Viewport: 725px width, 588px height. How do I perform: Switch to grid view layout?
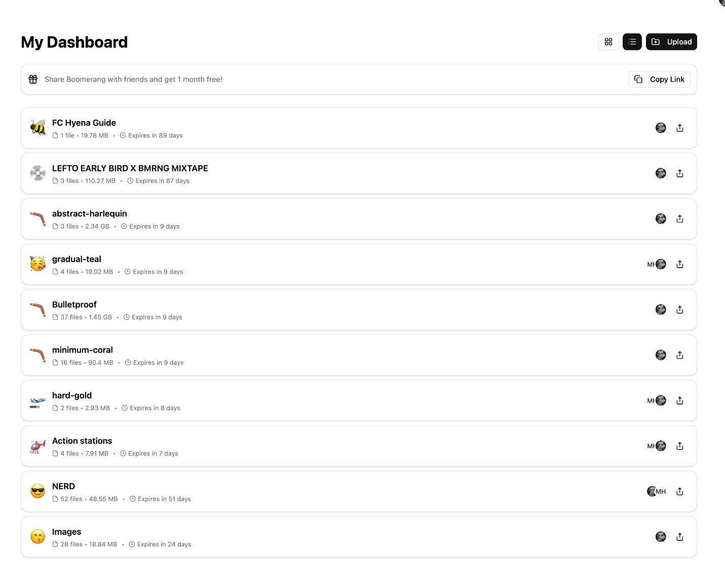[608, 42]
